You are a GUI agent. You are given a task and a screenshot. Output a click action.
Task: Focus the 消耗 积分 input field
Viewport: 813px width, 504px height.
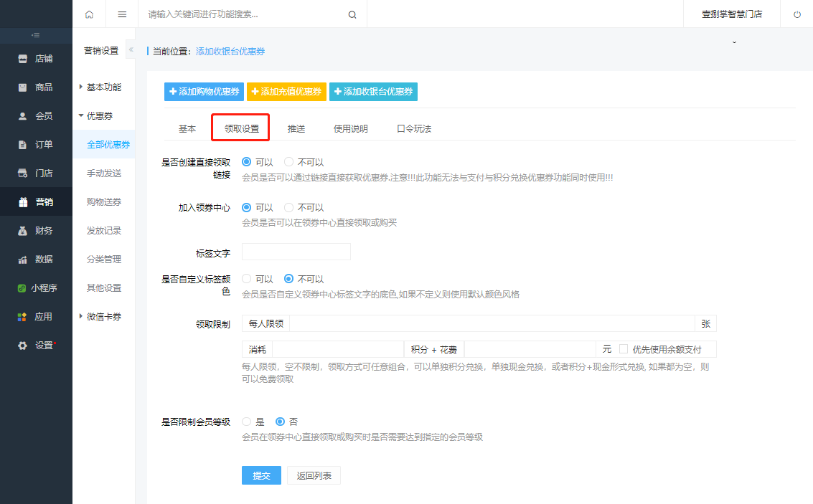click(338, 349)
